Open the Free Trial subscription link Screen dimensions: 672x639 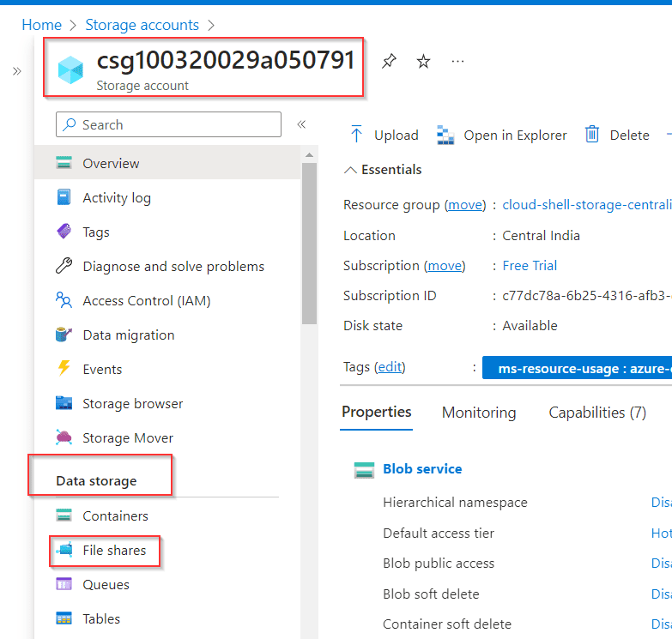coord(530,266)
